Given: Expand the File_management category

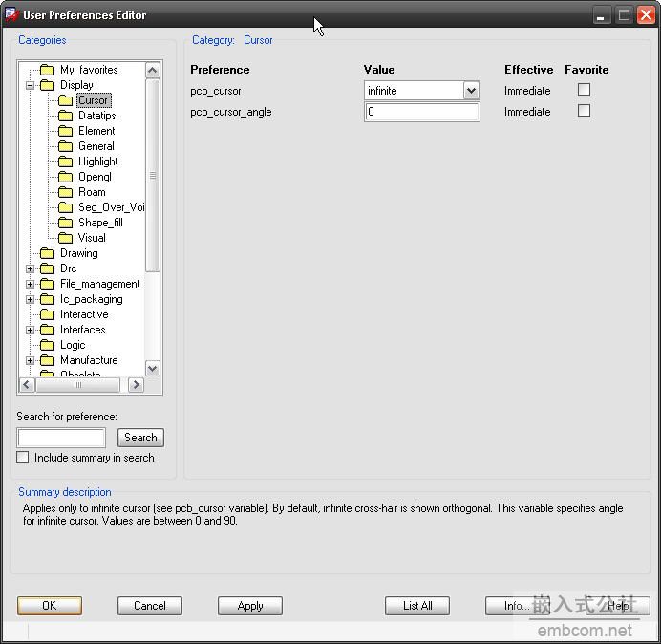Looking at the screenshot, I should click(30, 284).
